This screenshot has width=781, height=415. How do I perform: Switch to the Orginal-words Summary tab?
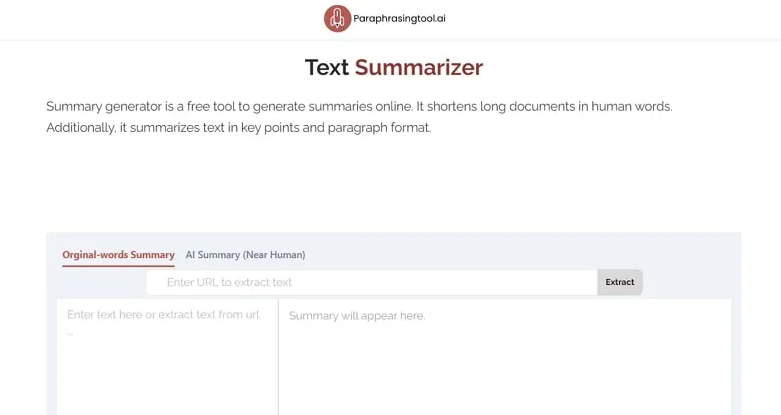pyautogui.click(x=118, y=255)
